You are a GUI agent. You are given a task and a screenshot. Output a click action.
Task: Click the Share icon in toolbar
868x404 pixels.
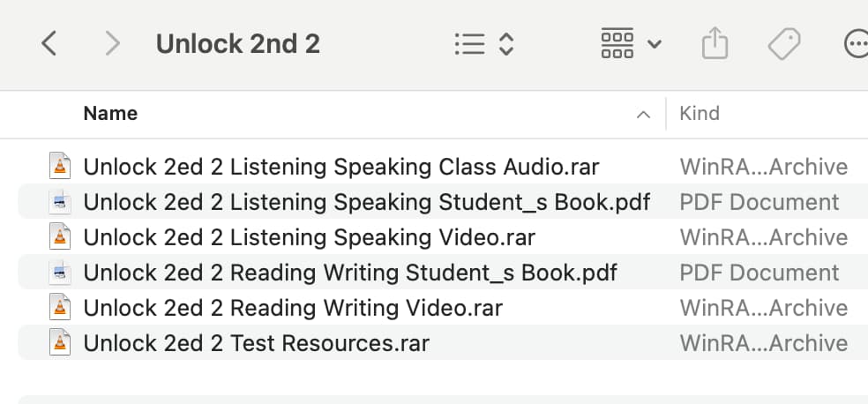pos(715,43)
